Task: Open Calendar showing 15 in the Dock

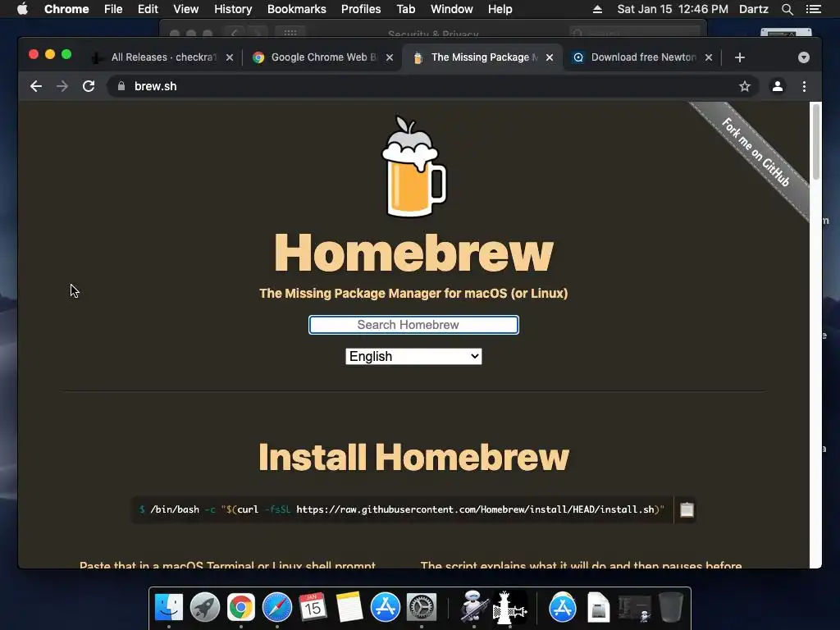Action: tap(313, 608)
